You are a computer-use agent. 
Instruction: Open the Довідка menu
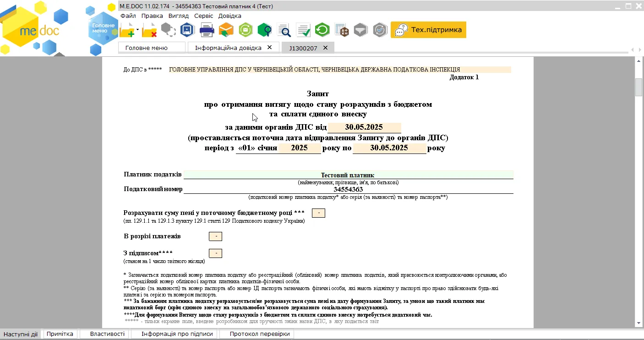pyautogui.click(x=229, y=16)
